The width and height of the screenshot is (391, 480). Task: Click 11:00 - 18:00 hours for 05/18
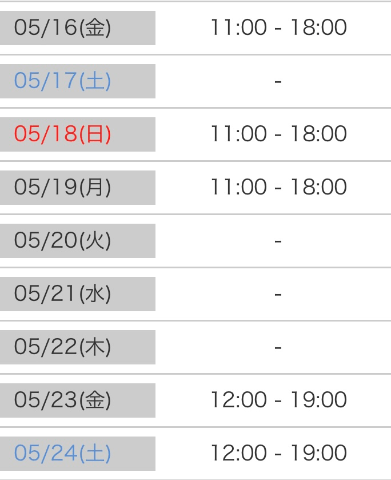pos(279,134)
